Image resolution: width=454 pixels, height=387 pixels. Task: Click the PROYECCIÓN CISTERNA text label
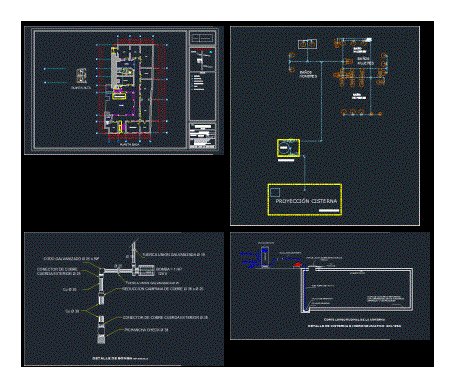pyautogui.click(x=306, y=201)
